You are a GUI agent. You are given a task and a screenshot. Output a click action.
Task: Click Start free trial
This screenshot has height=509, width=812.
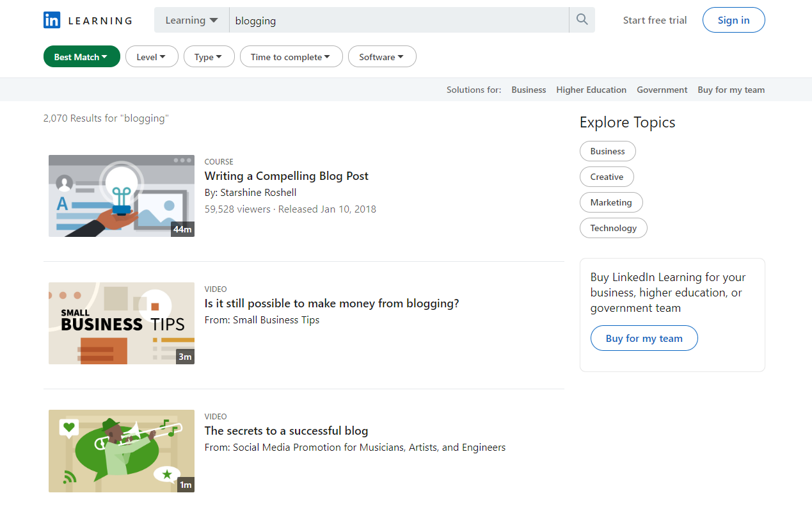655,20
